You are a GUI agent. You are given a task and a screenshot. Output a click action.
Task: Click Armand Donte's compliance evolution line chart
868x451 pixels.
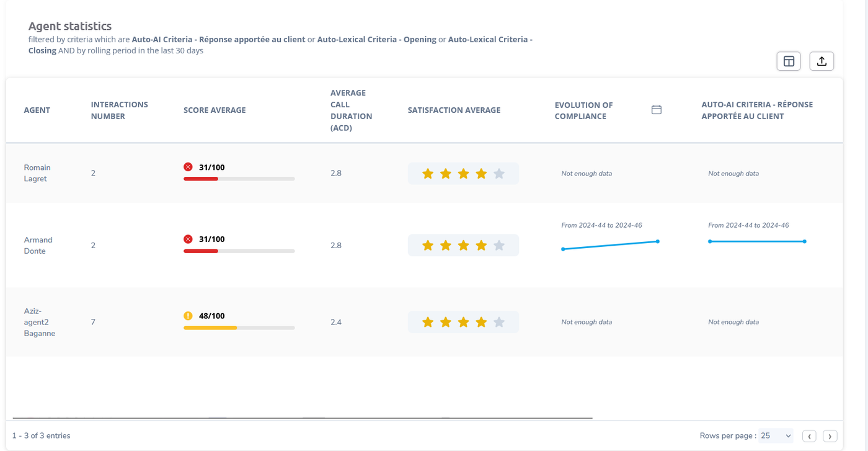[610, 245]
